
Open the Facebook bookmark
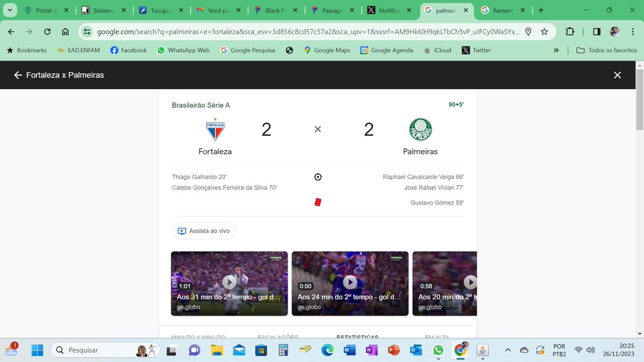[x=128, y=50]
